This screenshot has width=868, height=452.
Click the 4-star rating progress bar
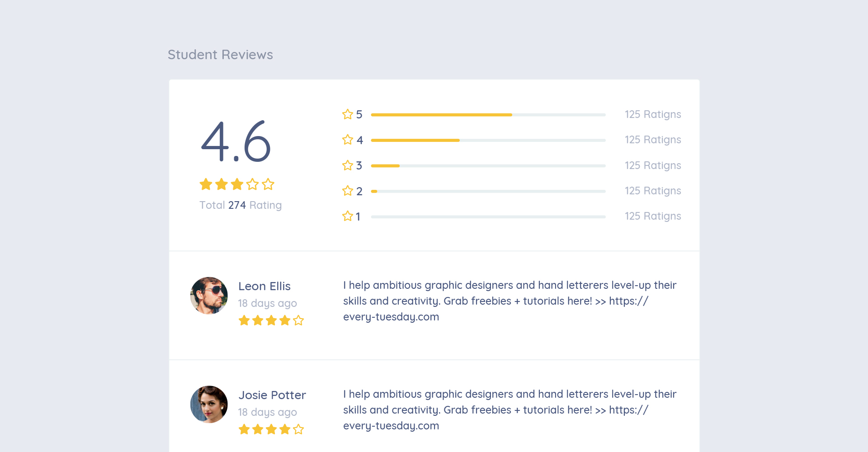click(488, 140)
